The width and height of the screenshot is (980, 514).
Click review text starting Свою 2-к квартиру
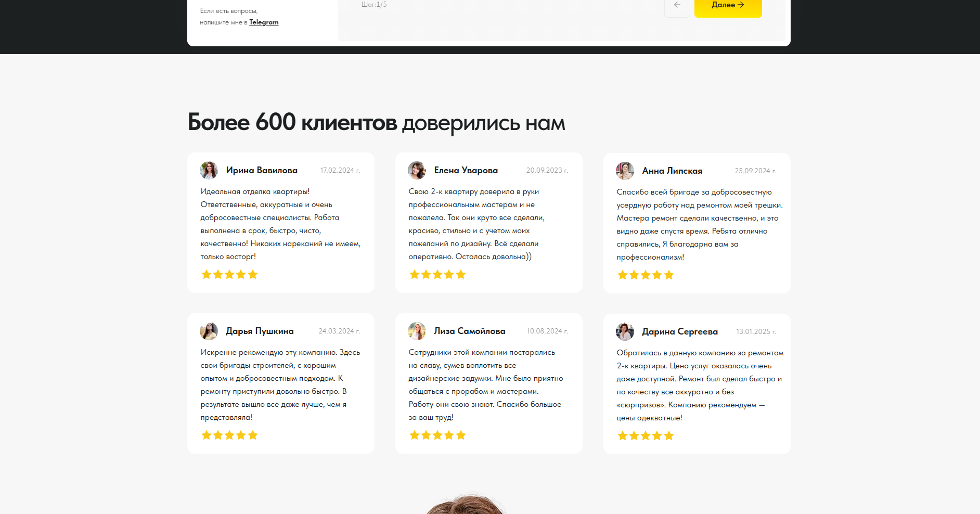point(477,224)
